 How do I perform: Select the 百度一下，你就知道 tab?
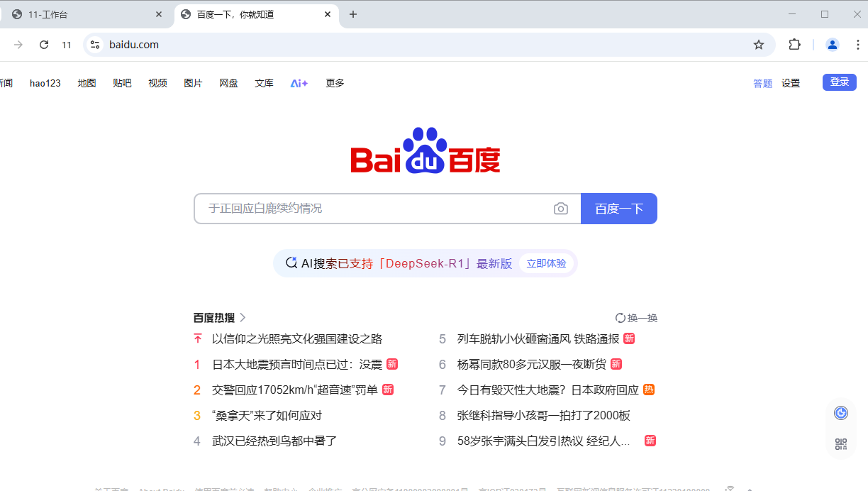click(255, 14)
